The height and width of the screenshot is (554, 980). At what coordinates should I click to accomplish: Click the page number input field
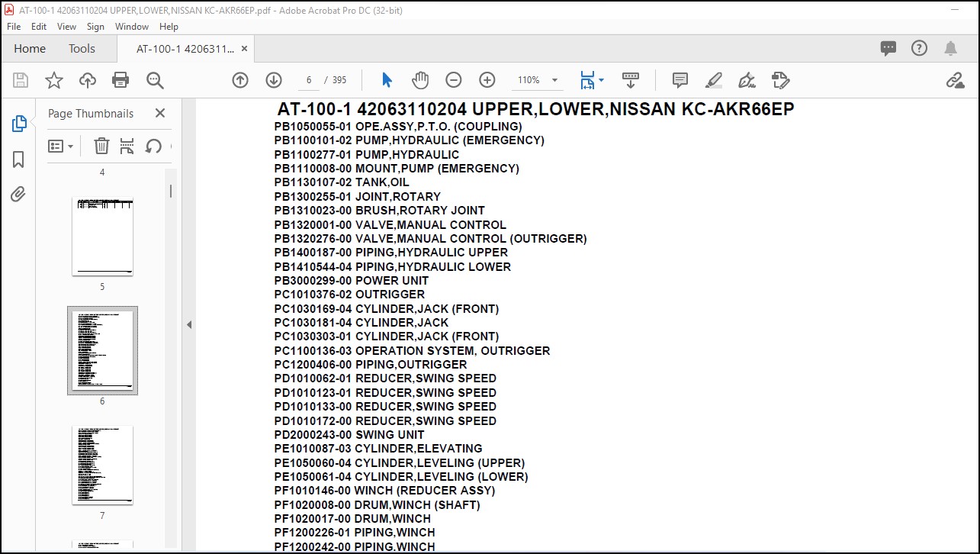click(308, 80)
